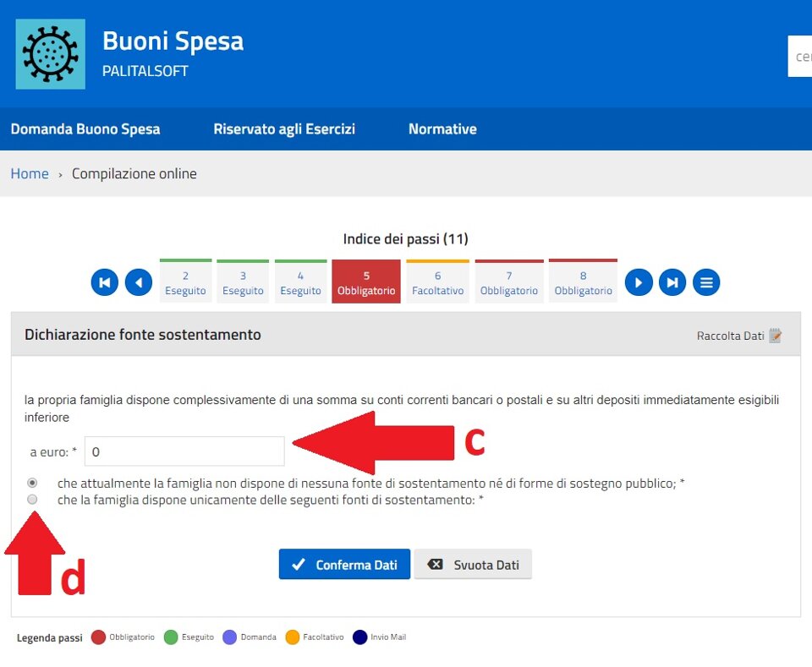Switch to step 2 Eseguito tab

tap(185, 282)
